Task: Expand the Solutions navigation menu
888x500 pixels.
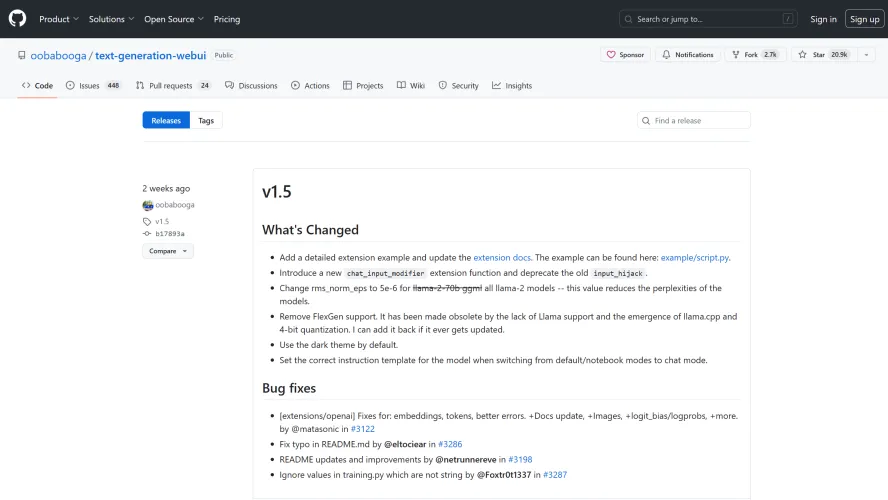Action: [111, 19]
